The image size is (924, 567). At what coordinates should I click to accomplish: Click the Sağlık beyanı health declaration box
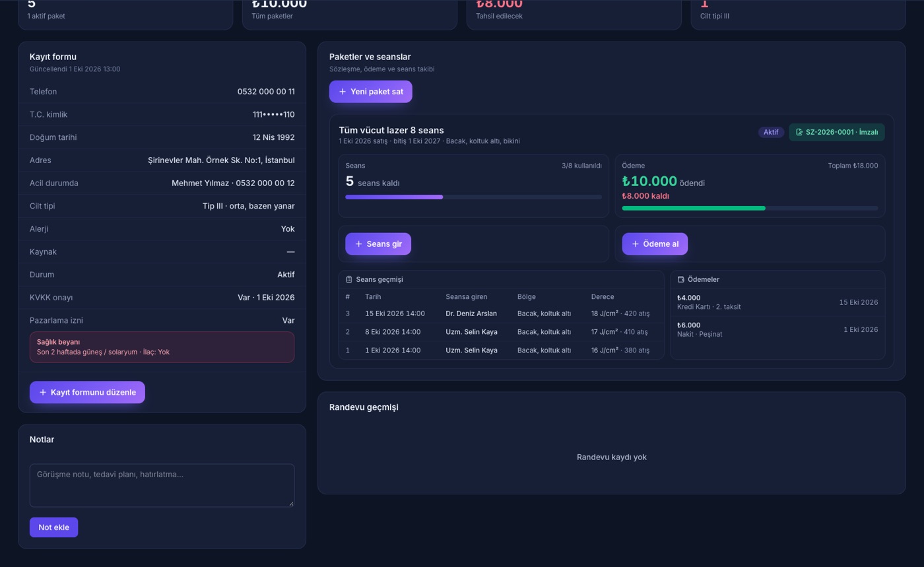point(162,347)
